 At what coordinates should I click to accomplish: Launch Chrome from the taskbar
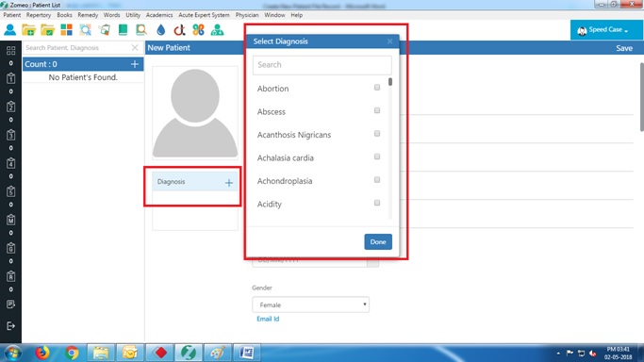pyautogui.click(x=72, y=353)
